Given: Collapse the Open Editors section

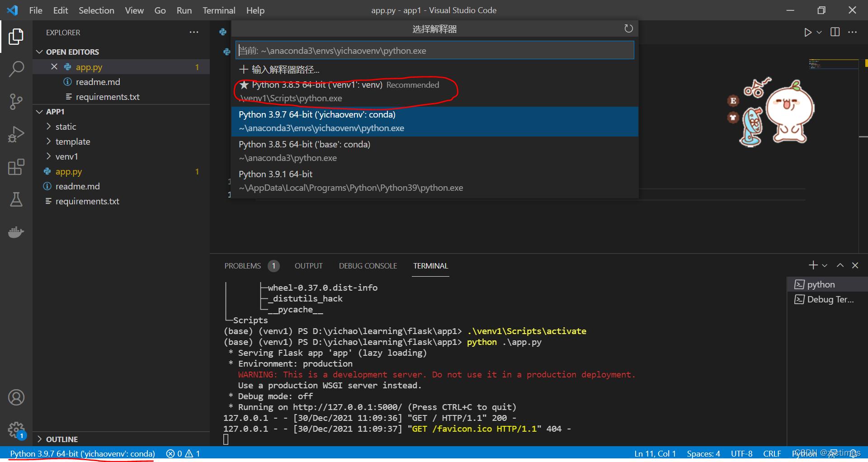Looking at the screenshot, I should coord(39,52).
